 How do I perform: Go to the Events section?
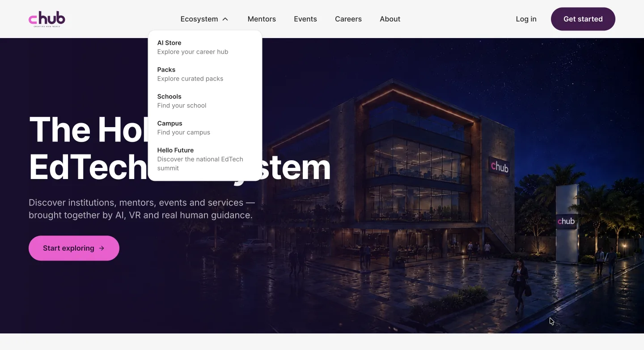pos(305,19)
